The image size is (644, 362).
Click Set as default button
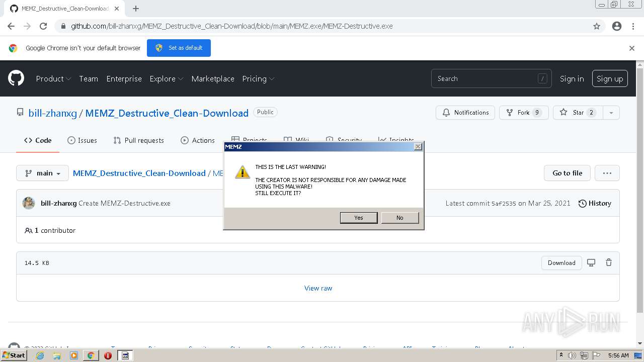click(179, 48)
